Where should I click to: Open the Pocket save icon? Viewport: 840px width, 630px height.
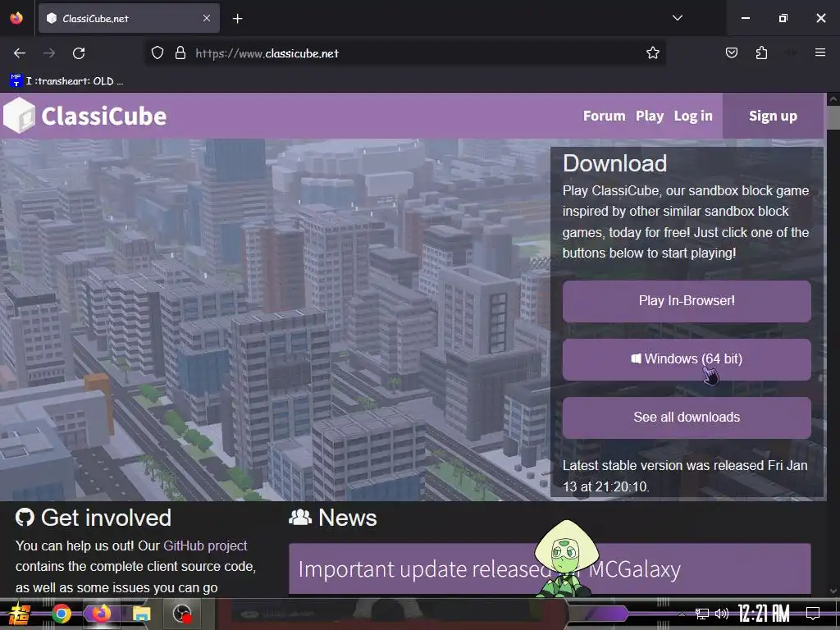point(731,53)
